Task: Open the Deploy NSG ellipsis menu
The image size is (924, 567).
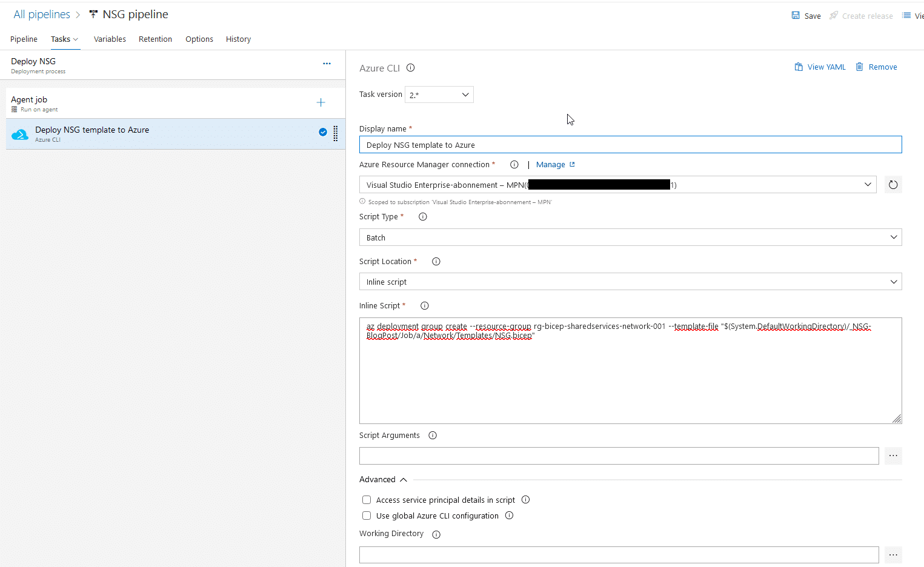Action: [x=327, y=64]
